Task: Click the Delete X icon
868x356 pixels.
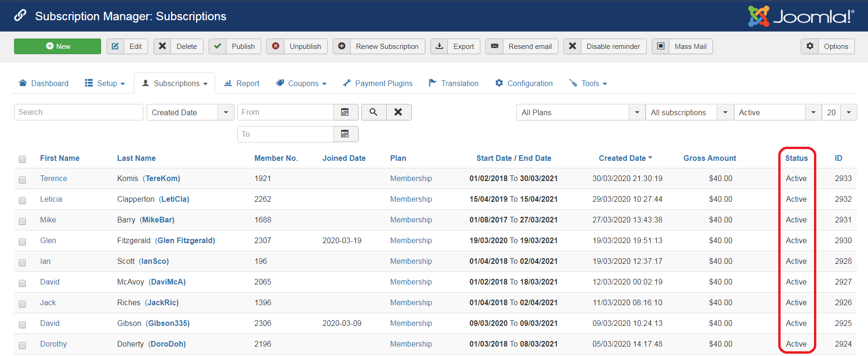Action: tap(162, 46)
